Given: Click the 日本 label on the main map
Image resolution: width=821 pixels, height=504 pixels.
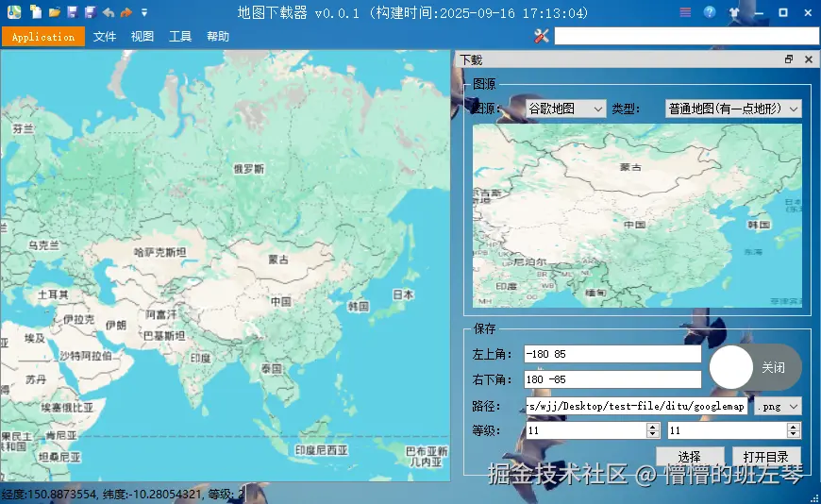Looking at the screenshot, I should click(x=403, y=294).
